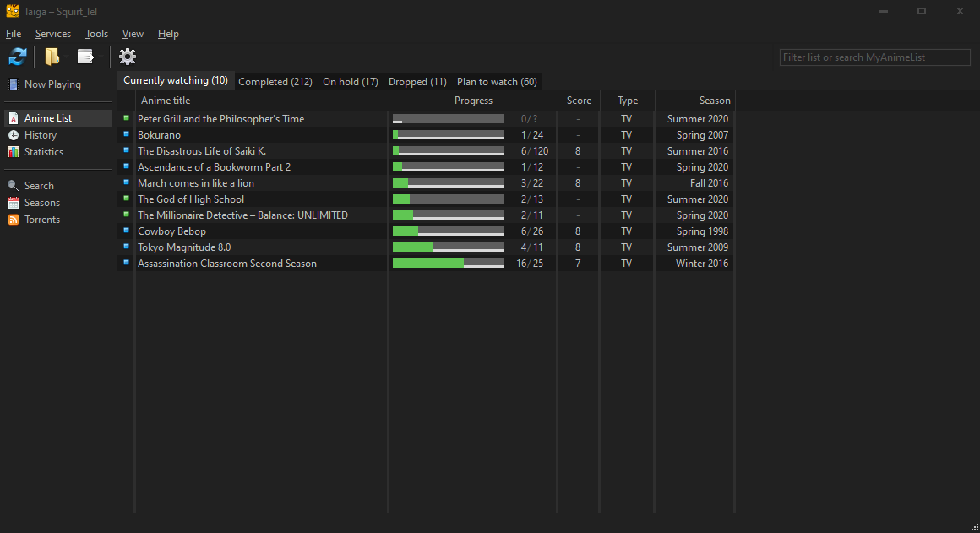This screenshot has height=533, width=980.
Task: Click the status icon beside Saiki K.
Action: coord(126,150)
